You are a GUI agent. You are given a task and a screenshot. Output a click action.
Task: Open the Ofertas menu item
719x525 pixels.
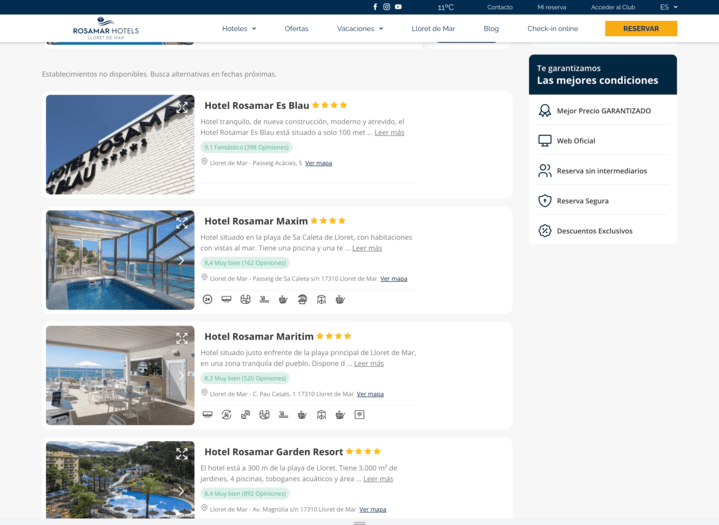click(296, 28)
